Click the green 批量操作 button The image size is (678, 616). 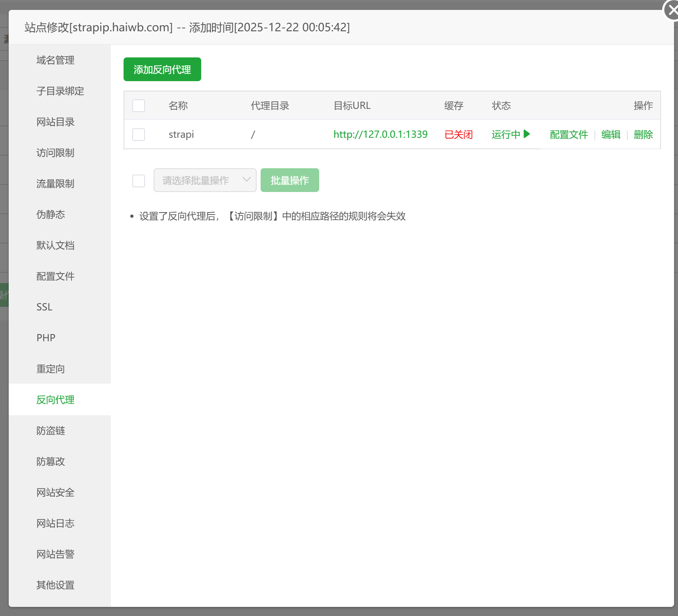pyautogui.click(x=289, y=181)
